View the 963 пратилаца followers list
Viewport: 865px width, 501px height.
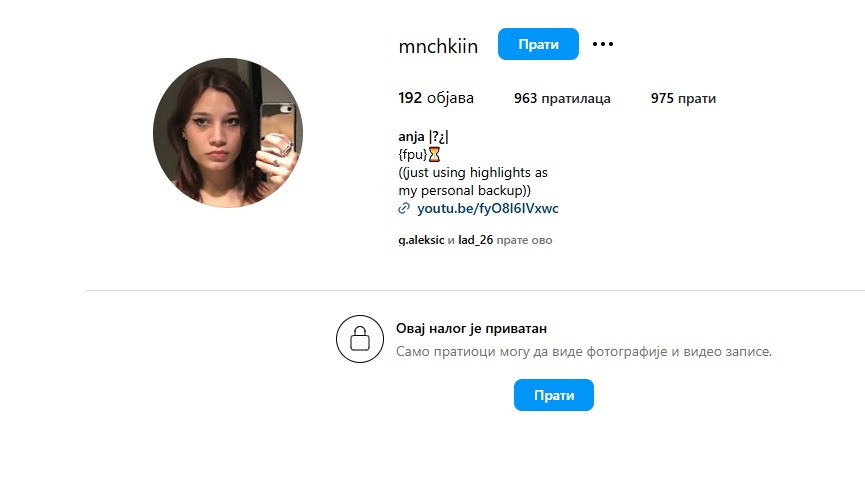[562, 98]
